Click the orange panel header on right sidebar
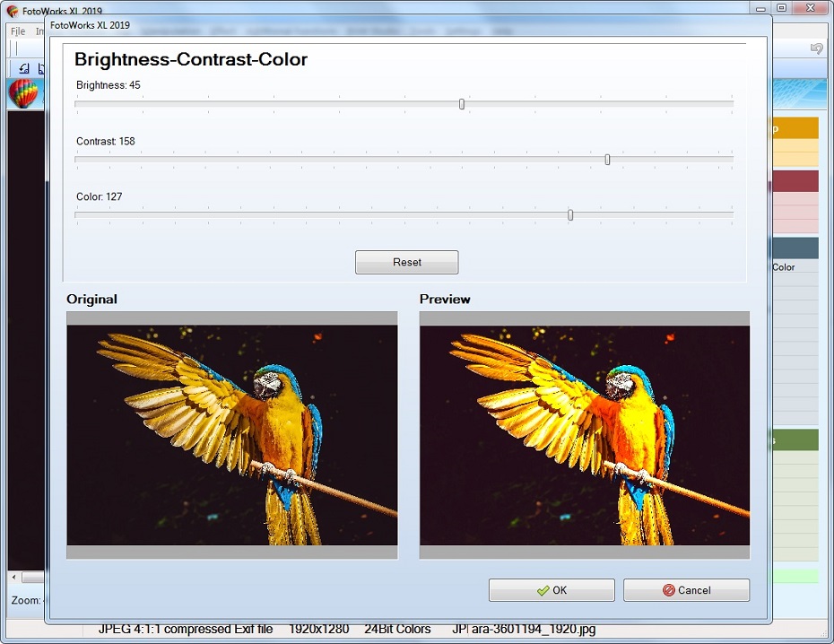Screen dimensions: 834x644 tap(795, 128)
